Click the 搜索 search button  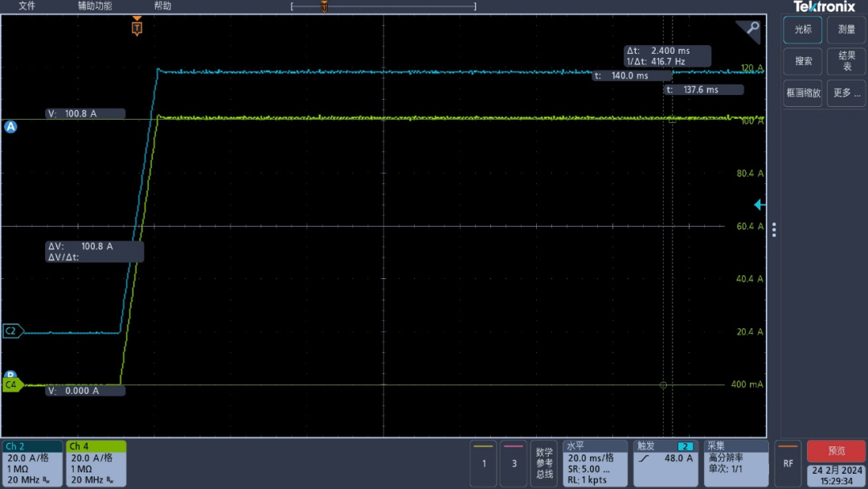802,61
